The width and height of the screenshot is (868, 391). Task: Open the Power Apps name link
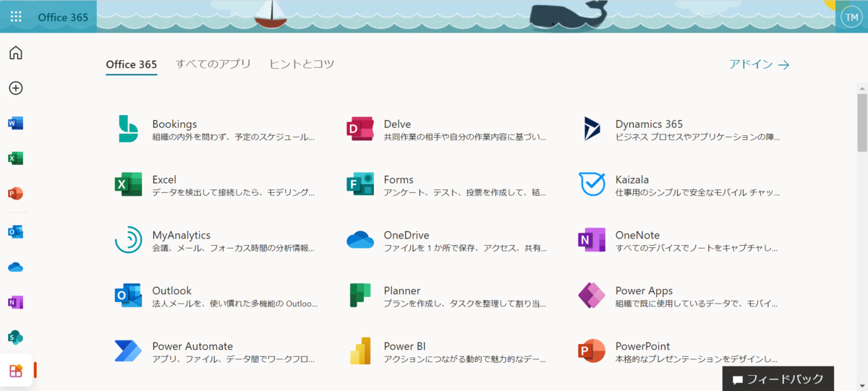pyautogui.click(x=644, y=291)
